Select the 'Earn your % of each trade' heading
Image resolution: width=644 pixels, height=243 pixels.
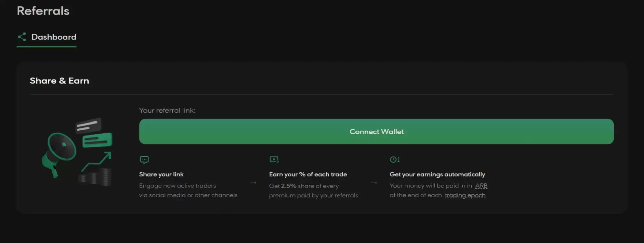pyautogui.click(x=308, y=174)
